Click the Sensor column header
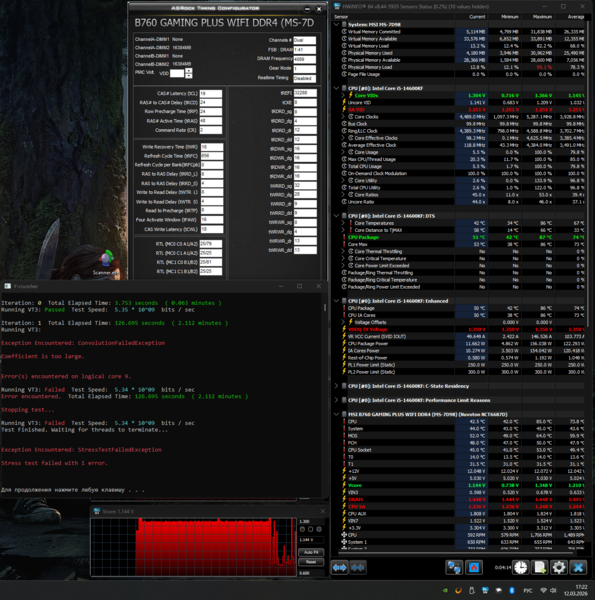 341,17
